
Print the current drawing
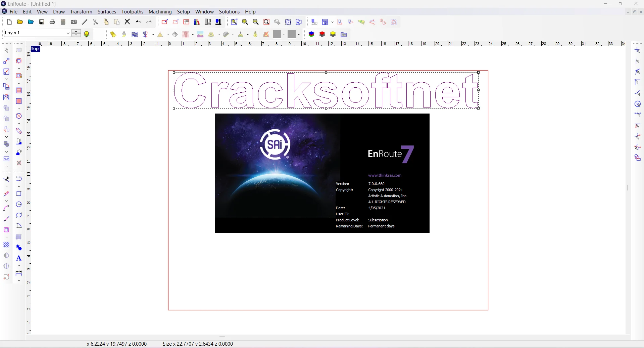point(52,22)
